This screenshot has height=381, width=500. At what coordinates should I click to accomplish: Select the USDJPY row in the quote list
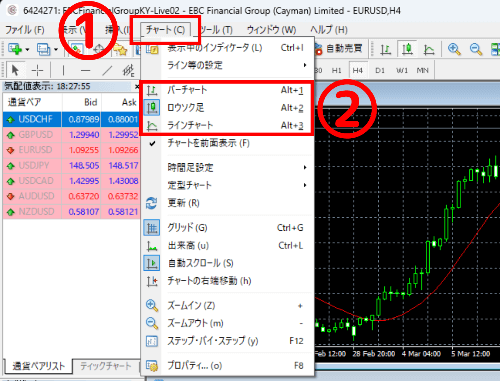pos(71,165)
